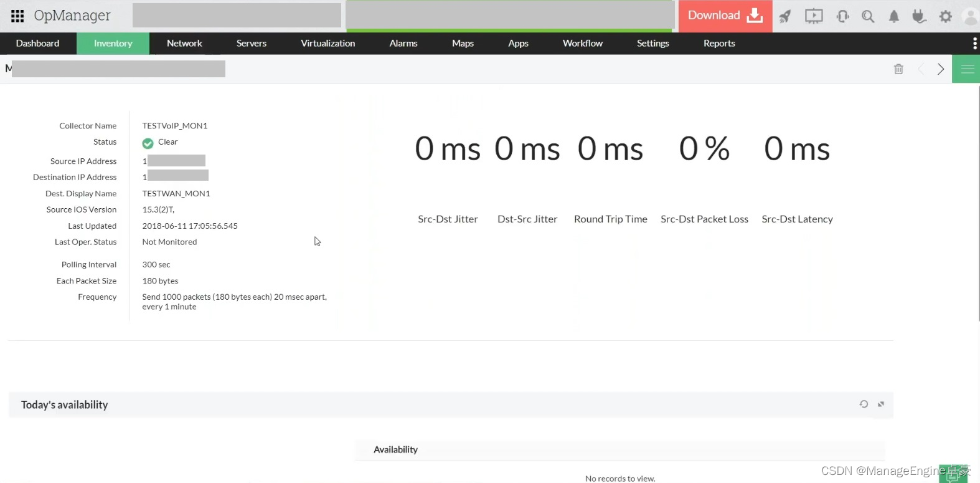Go to the Alarms tab
Screen dimensions: 980x483
403,43
